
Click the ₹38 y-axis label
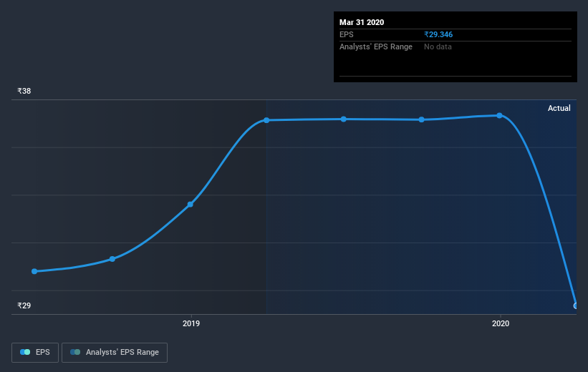(24, 91)
